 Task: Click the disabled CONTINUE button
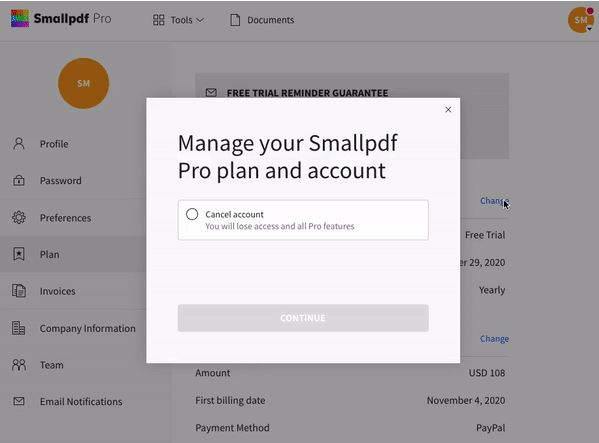(303, 318)
